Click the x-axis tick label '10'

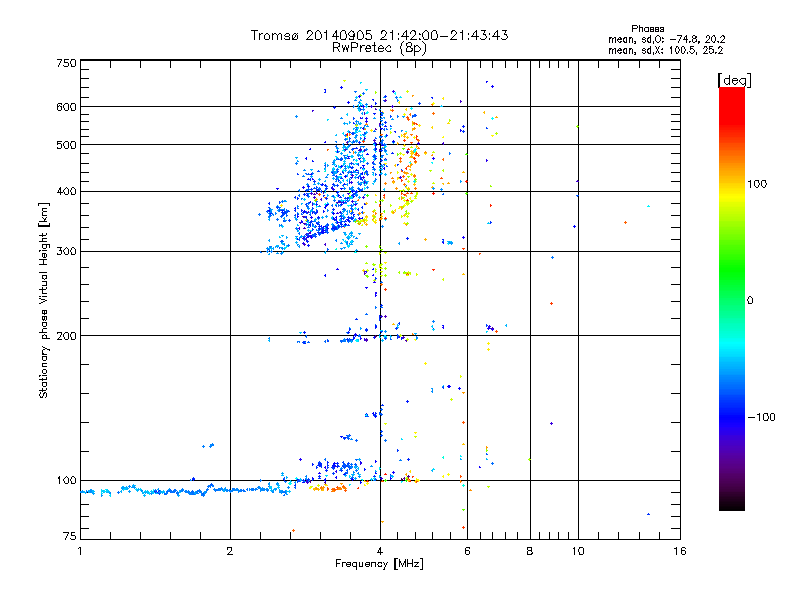coord(578,551)
